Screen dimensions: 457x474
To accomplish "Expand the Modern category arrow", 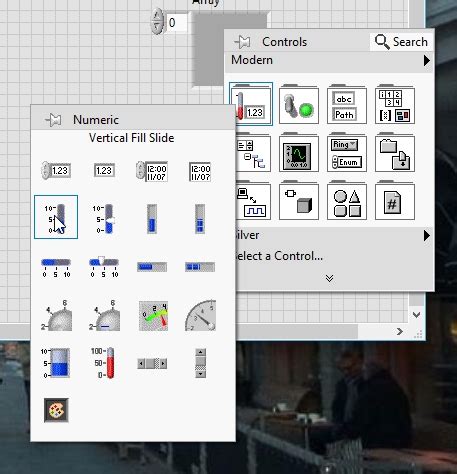I will tap(426, 61).
